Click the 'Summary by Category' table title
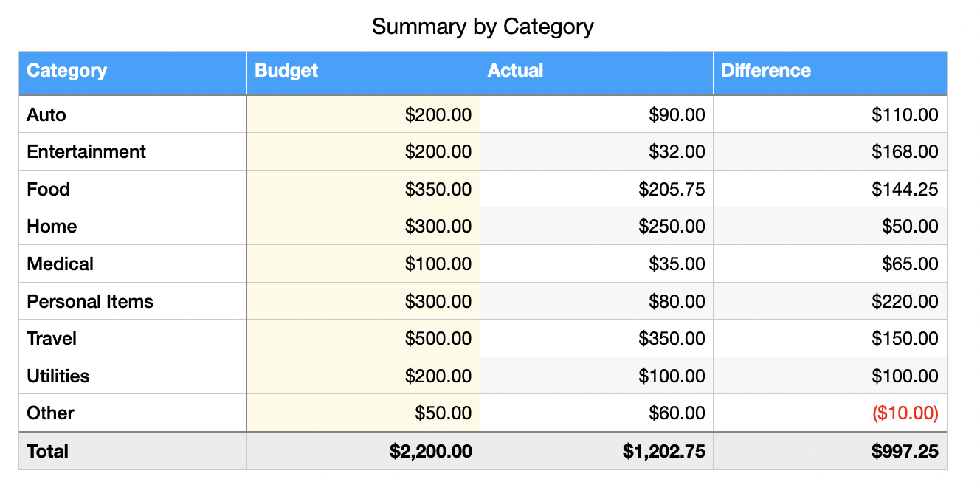 tap(483, 27)
